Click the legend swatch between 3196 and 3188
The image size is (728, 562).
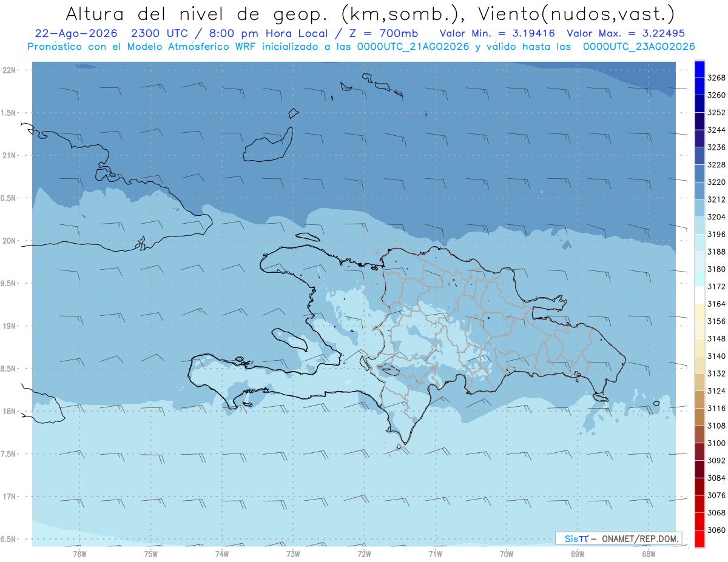pyautogui.click(x=699, y=243)
